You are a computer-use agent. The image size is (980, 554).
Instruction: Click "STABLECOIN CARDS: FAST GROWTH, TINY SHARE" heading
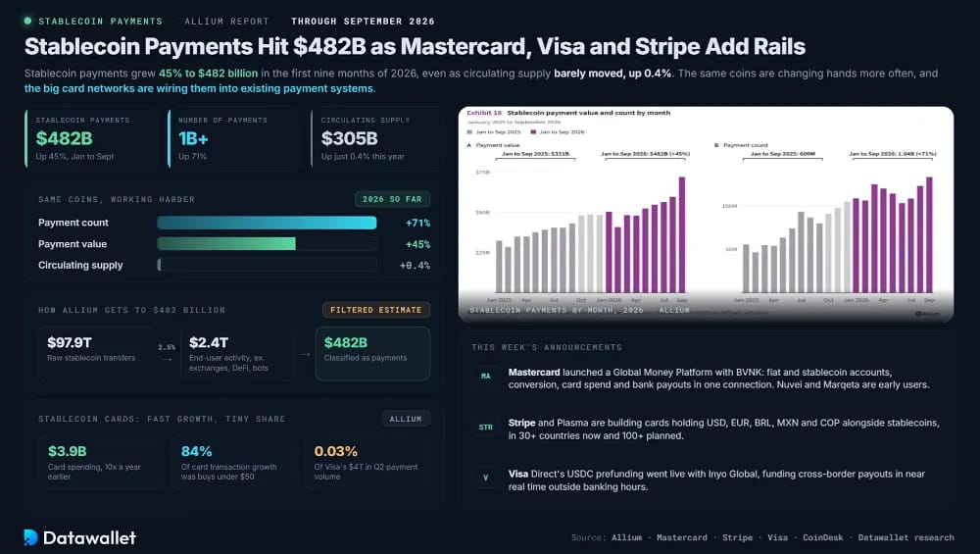(162, 419)
